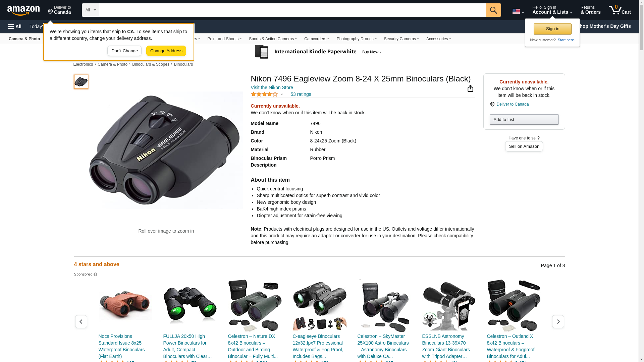Viewport: 644px width, 362px height.
Task: Click the search magnifier button
Action: 493,10
